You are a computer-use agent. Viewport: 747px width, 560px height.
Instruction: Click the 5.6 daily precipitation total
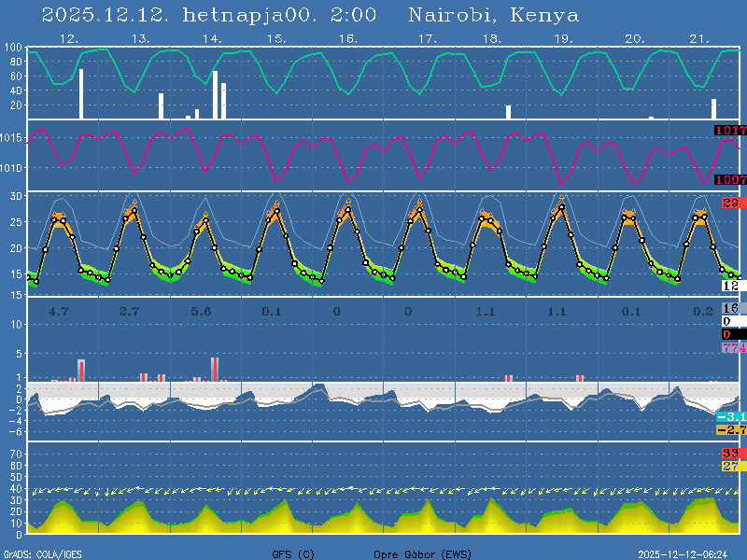(x=201, y=310)
